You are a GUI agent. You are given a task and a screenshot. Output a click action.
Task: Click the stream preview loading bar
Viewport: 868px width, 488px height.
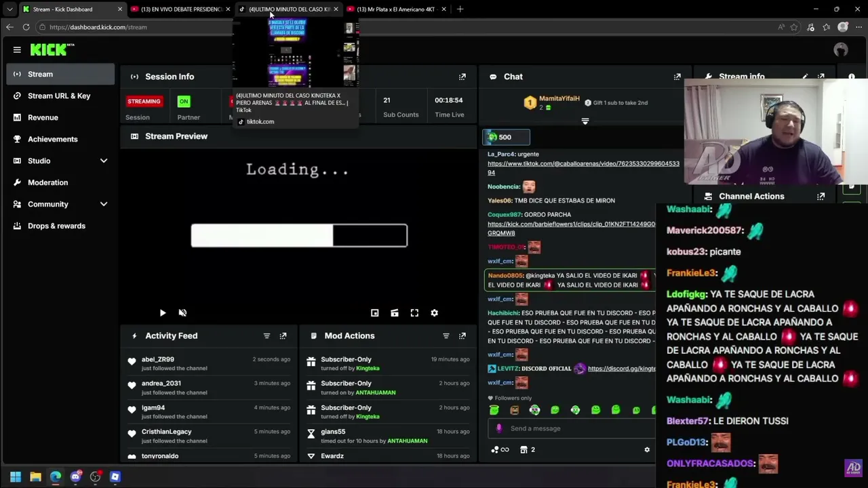(x=299, y=235)
